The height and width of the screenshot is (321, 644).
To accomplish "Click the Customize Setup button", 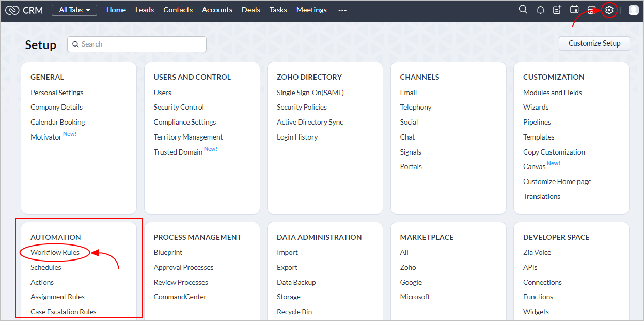I will click(594, 43).
